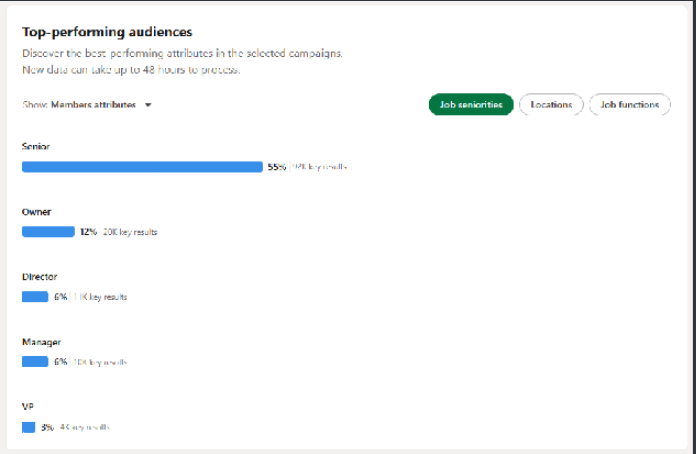Select the Manager seniority label

[x=41, y=342]
